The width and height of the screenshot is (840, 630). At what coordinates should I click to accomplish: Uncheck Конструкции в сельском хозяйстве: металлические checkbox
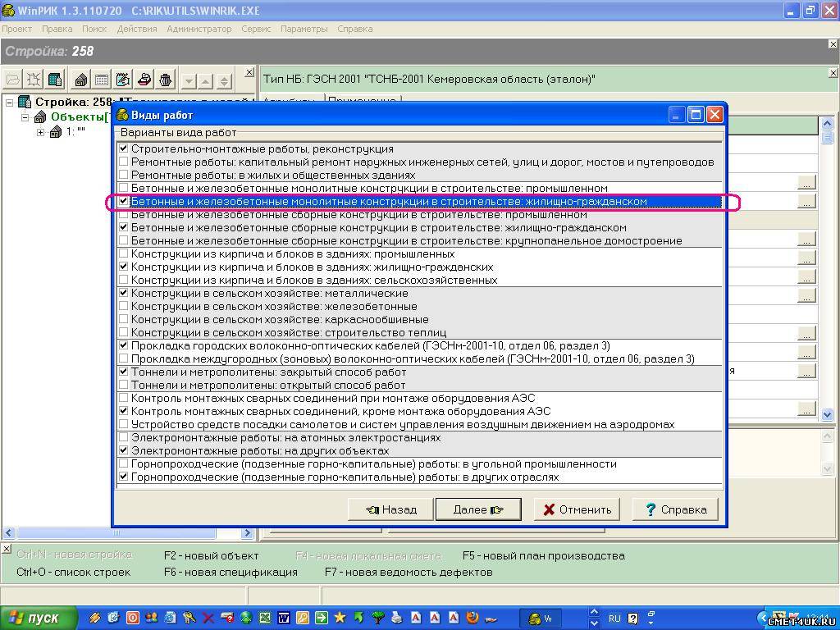[x=124, y=293]
